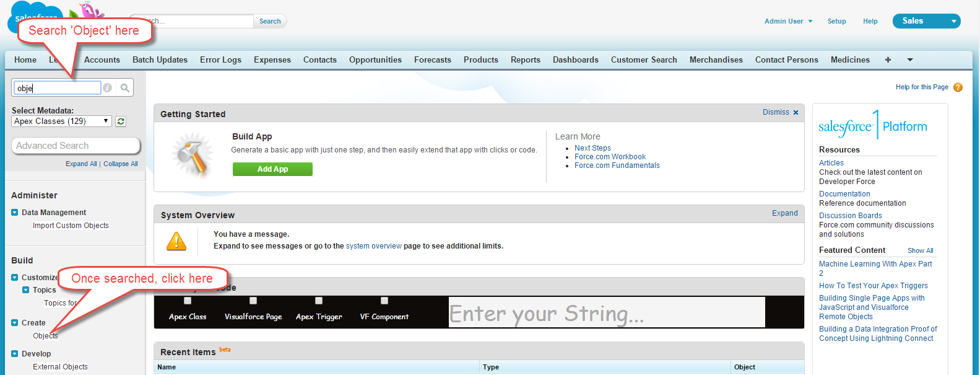The image size is (980, 375).
Task: Click the hammer Build App icon
Action: click(x=192, y=156)
